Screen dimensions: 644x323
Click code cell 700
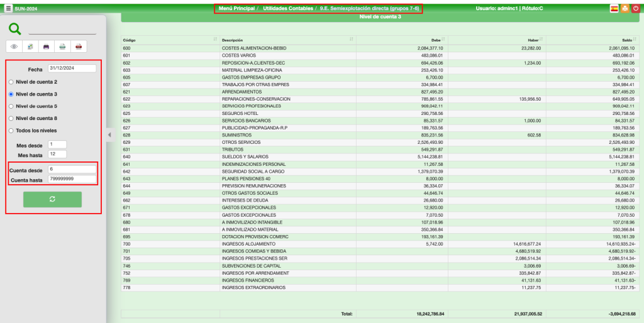coord(170,244)
